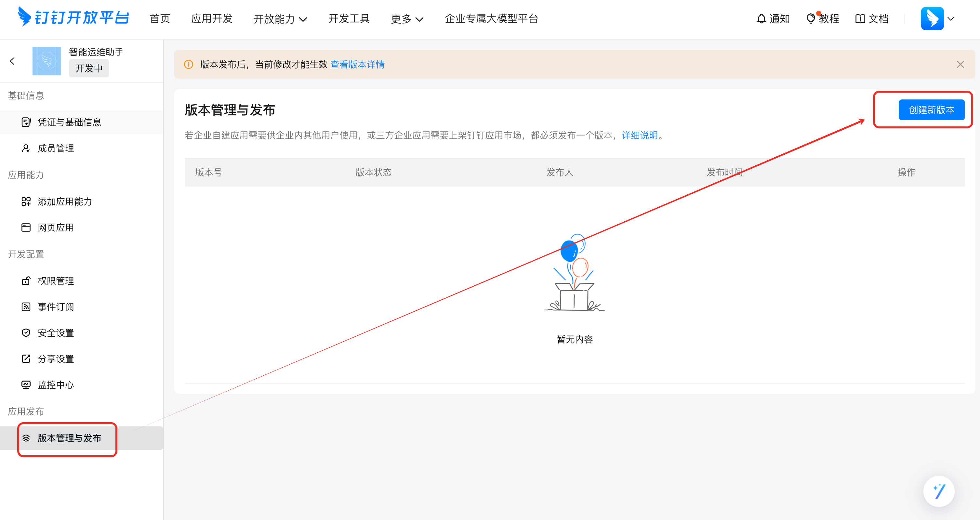Image resolution: width=980 pixels, height=520 pixels.
Task: Click the 事件订阅 feed icon
Action: click(x=26, y=306)
